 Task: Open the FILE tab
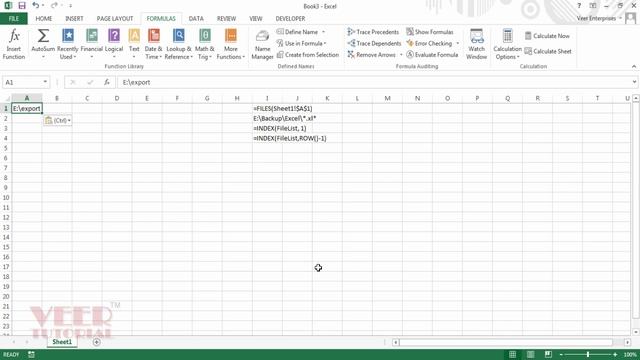pos(14,19)
